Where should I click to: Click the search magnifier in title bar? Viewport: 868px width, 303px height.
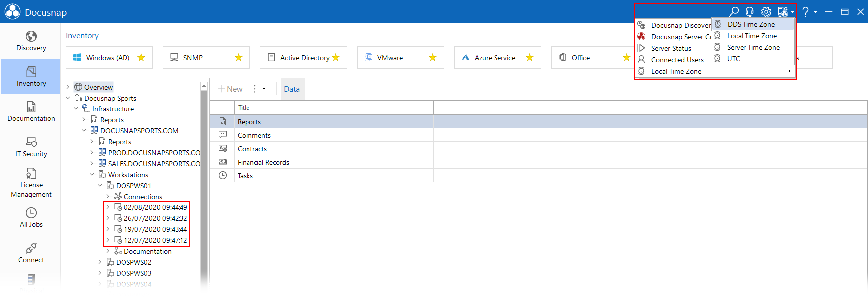click(734, 12)
